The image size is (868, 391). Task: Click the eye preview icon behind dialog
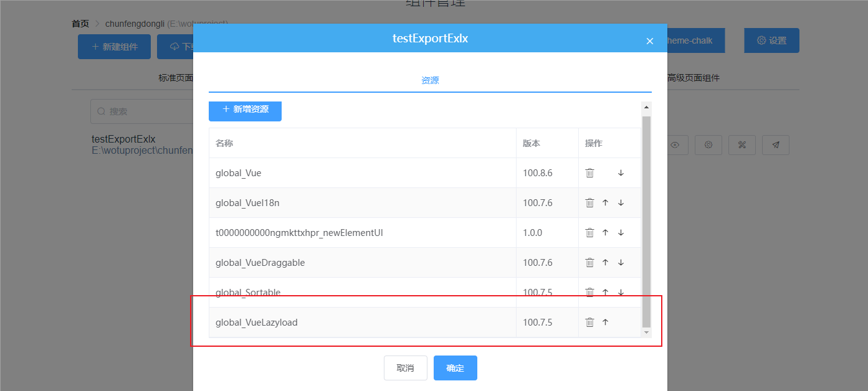[675, 145]
